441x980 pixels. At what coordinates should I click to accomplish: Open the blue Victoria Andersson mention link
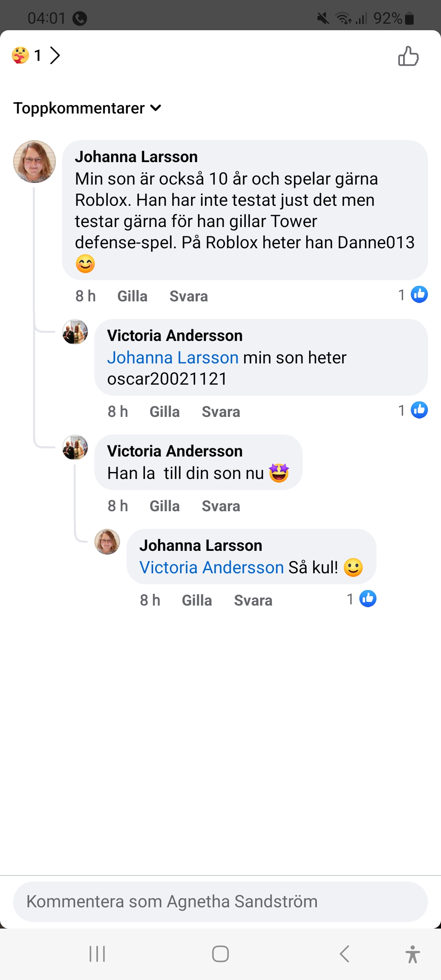[x=212, y=568]
